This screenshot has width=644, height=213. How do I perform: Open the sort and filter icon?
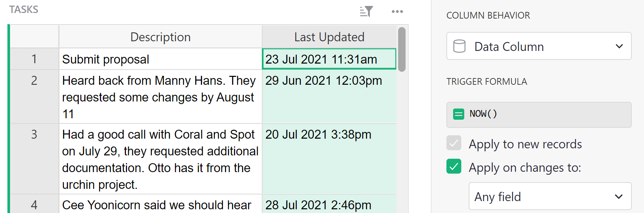click(366, 12)
